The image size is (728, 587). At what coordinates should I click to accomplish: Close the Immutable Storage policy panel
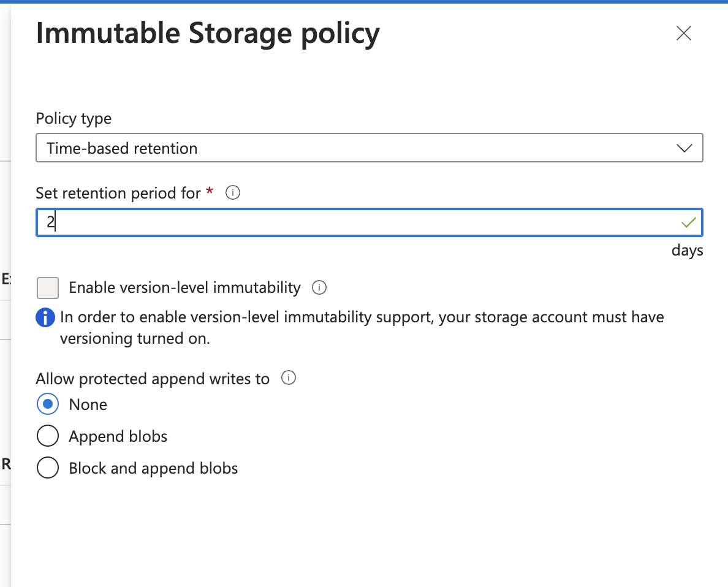(x=683, y=33)
